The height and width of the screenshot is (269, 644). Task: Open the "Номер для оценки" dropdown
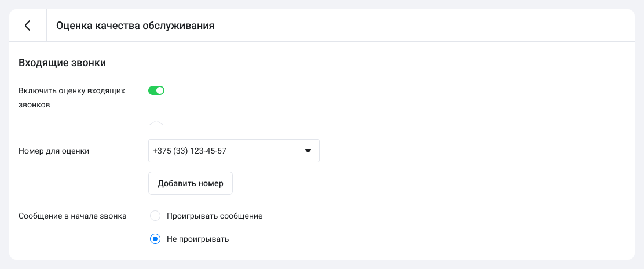233,151
